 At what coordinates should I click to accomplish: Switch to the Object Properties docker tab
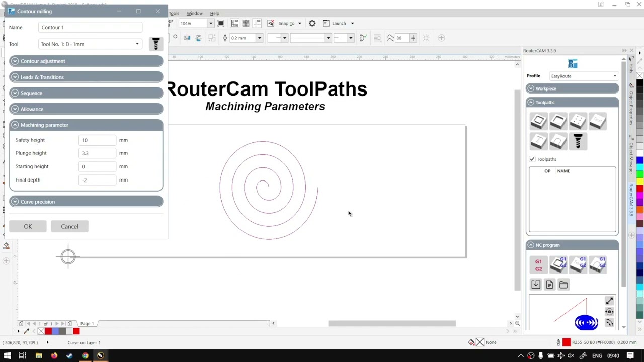(x=631, y=105)
